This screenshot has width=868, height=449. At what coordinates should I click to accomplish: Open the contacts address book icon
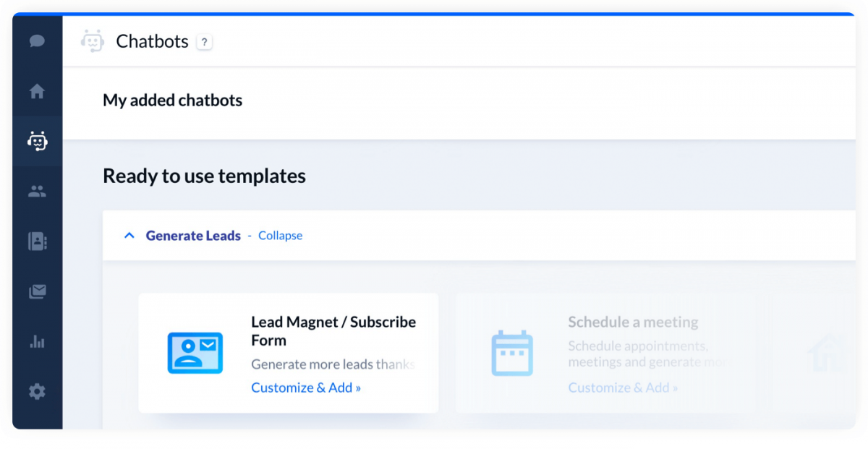tap(37, 241)
